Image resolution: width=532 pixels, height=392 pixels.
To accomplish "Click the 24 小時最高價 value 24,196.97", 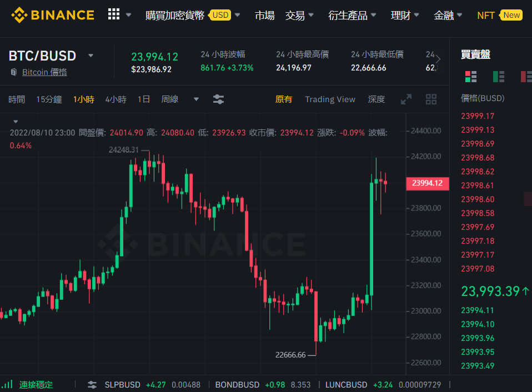I will (x=293, y=68).
